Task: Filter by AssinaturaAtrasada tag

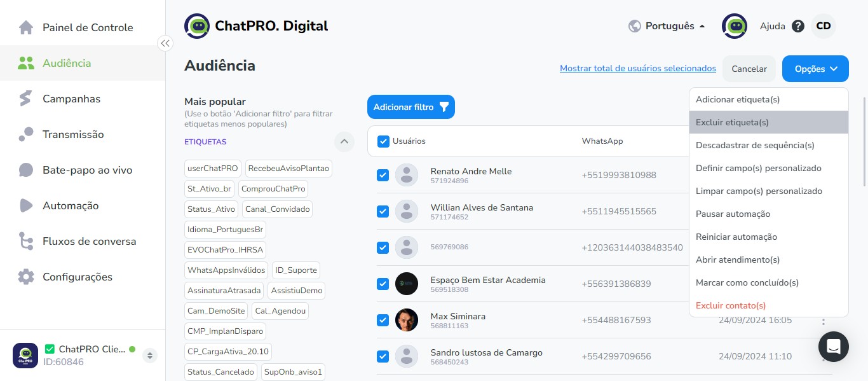Action: point(224,291)
